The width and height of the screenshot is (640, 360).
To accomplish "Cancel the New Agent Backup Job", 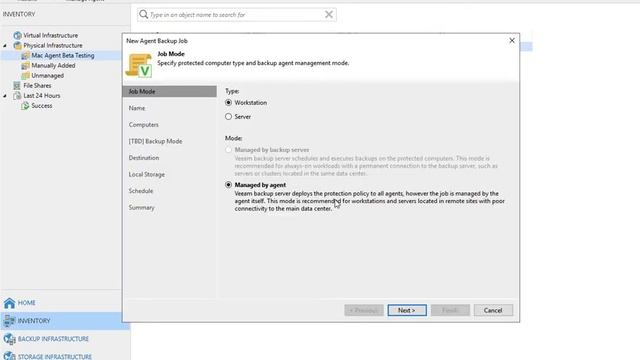I will (493, 310).
